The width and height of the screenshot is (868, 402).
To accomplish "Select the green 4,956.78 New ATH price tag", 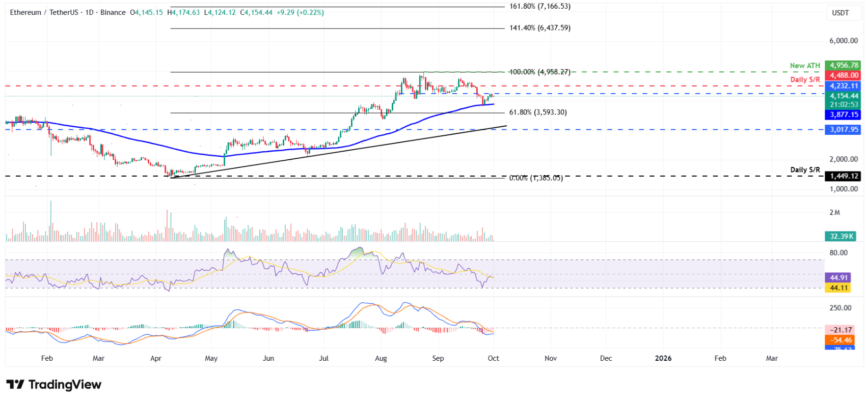I will click(844, 65).
